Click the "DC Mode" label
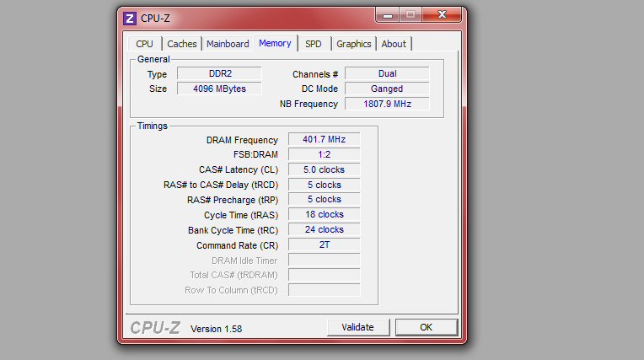 [319, 89]
